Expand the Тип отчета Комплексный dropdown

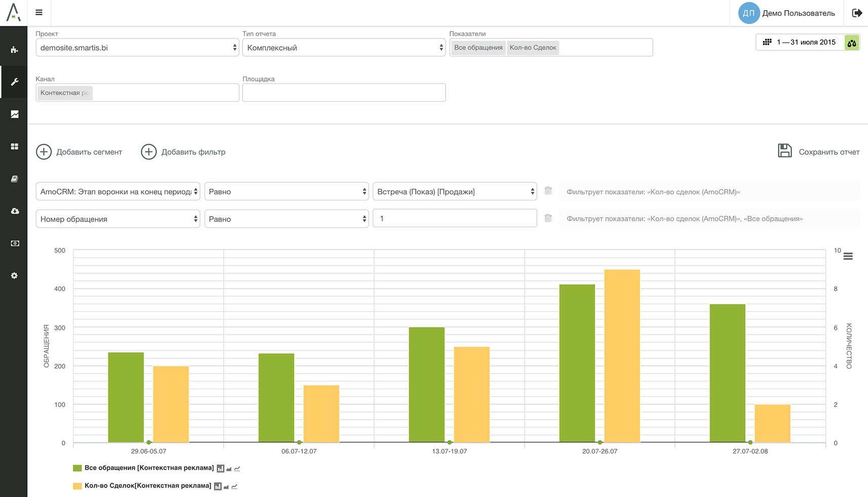tap(344, 48)
